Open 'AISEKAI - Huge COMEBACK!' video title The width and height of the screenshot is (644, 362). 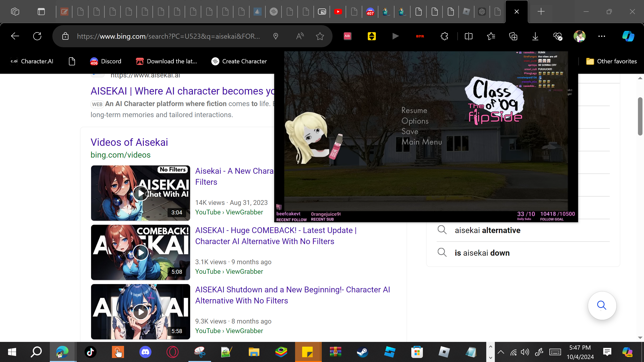(x=276, y=236)
